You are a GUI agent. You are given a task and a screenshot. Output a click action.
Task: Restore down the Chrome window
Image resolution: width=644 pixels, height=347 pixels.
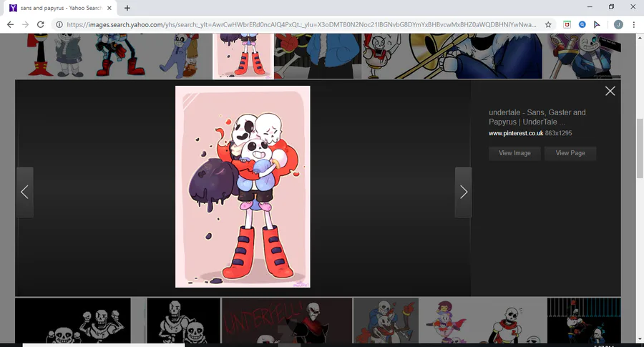pos(611,7)
